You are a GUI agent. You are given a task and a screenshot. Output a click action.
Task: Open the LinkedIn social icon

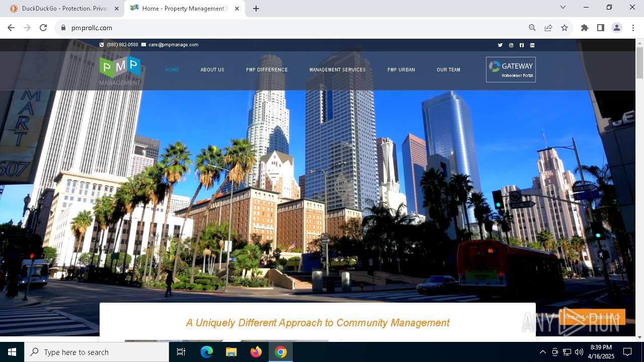pyautogui.click(x=532, y=45)
